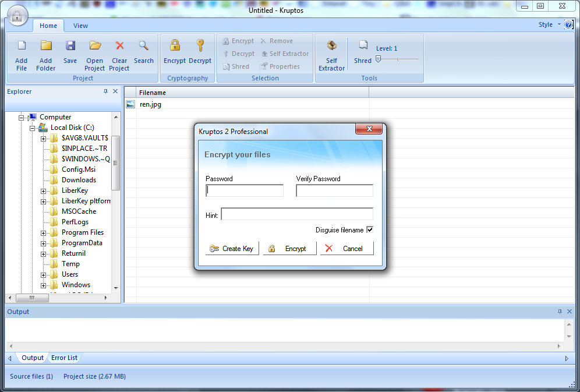The height and width of the screenshot is (392, 580).
Task: Expand the LiberKey folder node
Action: coord(44,191)
